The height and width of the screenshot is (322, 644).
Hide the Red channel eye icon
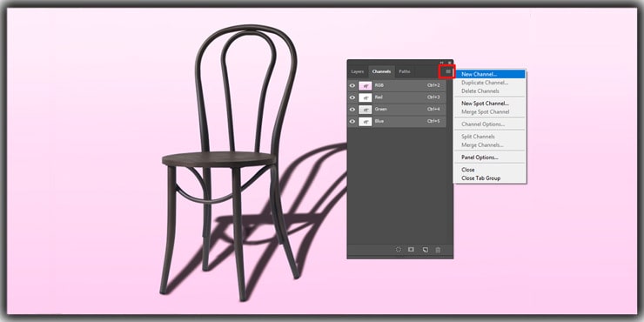(352, 97)
